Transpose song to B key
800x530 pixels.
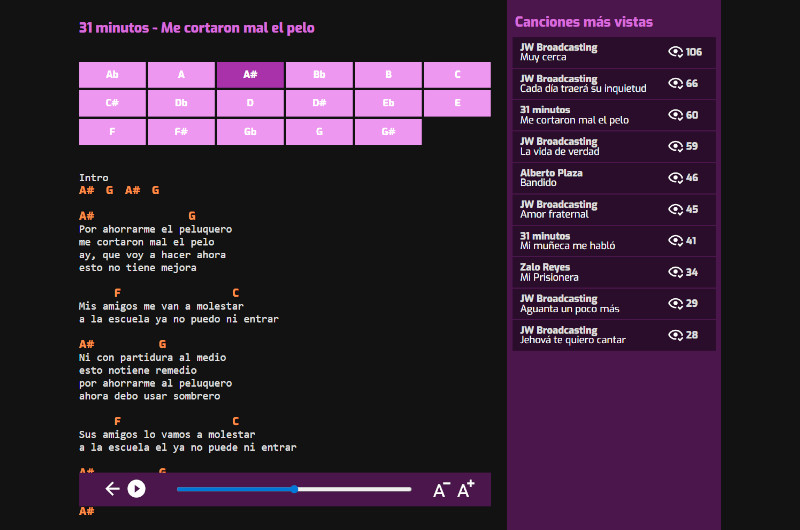tap(388, 74)
